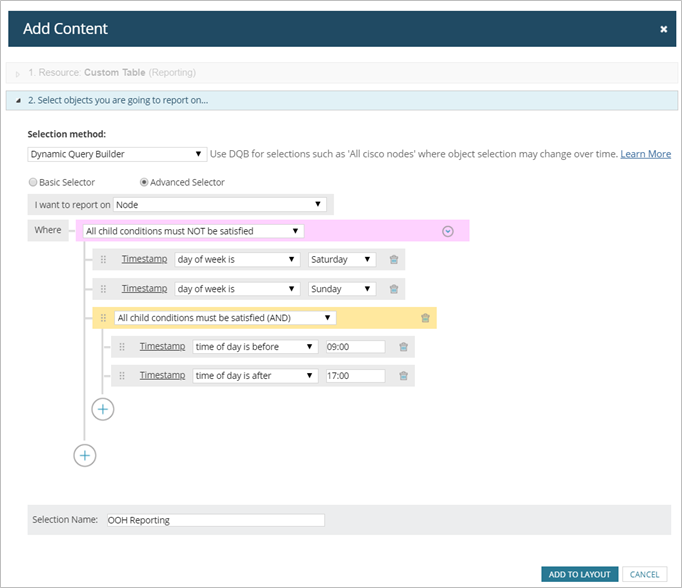Open the 'All child conditions must NOT be satisfied' dropdown
This screenshot has width=682, height=588.
pos(194,231)
